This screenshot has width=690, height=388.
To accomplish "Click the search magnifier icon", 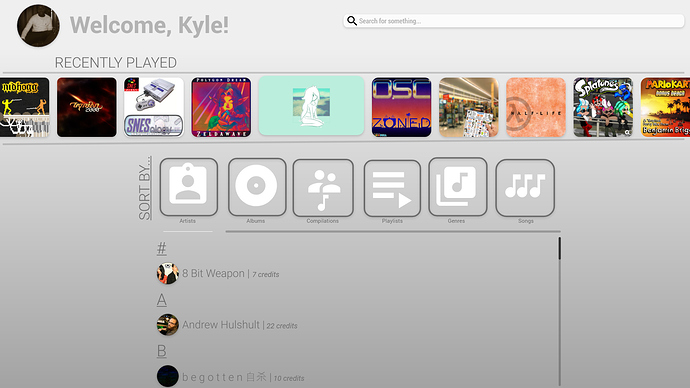I will [x=352, y=21].
